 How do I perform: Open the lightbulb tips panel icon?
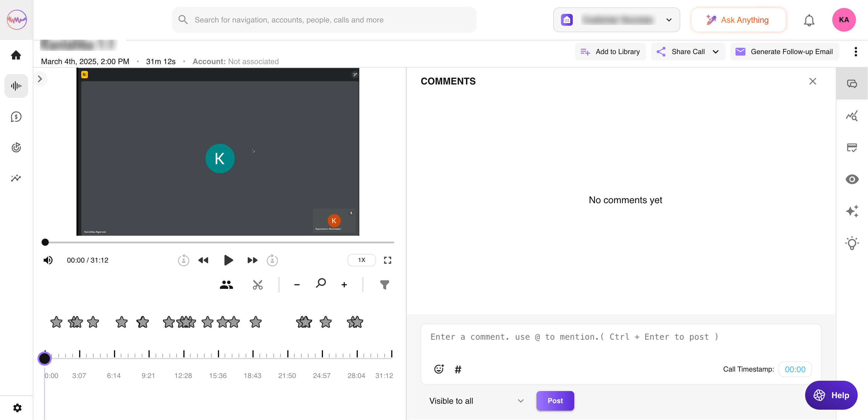(x=851, y=243)
